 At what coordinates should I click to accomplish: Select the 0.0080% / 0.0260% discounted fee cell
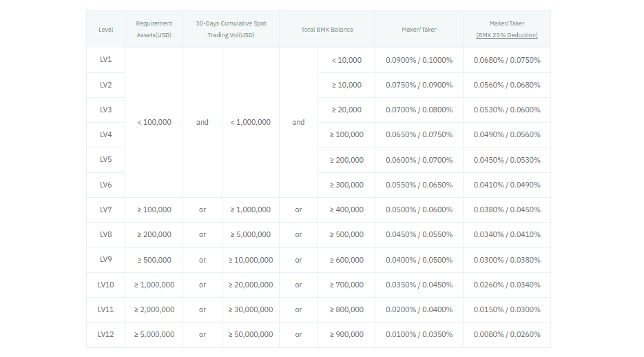click(x=506, y=334)
